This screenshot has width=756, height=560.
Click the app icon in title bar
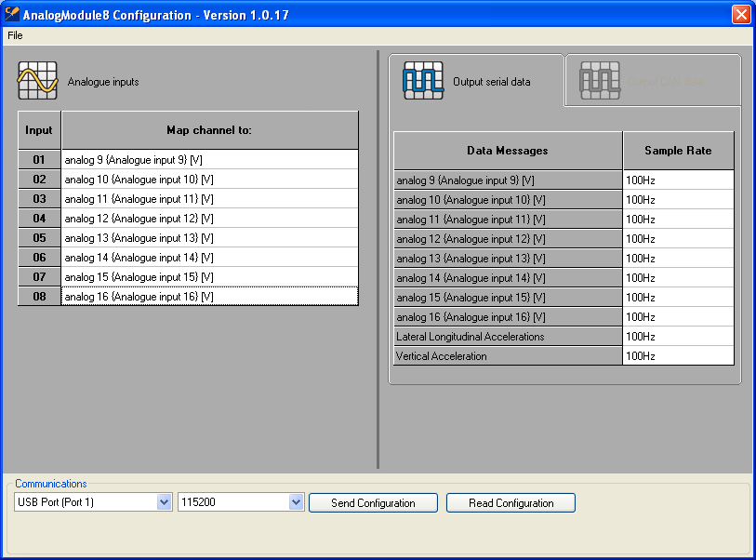12,14
